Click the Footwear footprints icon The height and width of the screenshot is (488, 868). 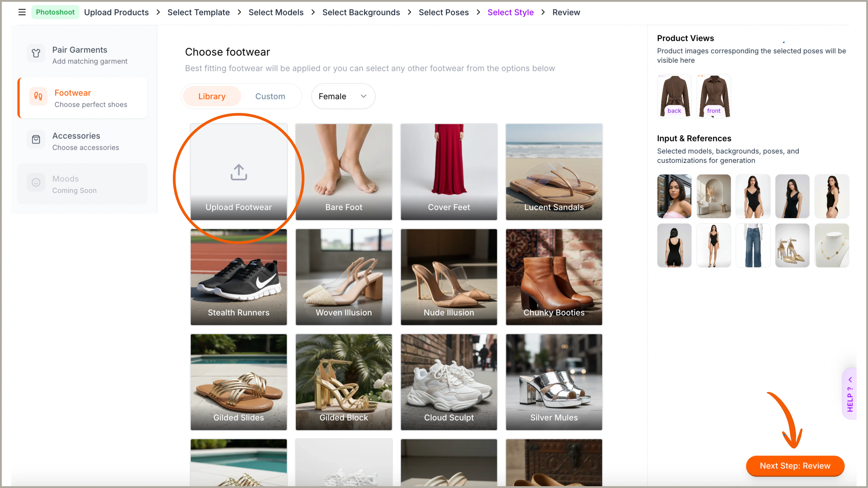pos(38,97)
